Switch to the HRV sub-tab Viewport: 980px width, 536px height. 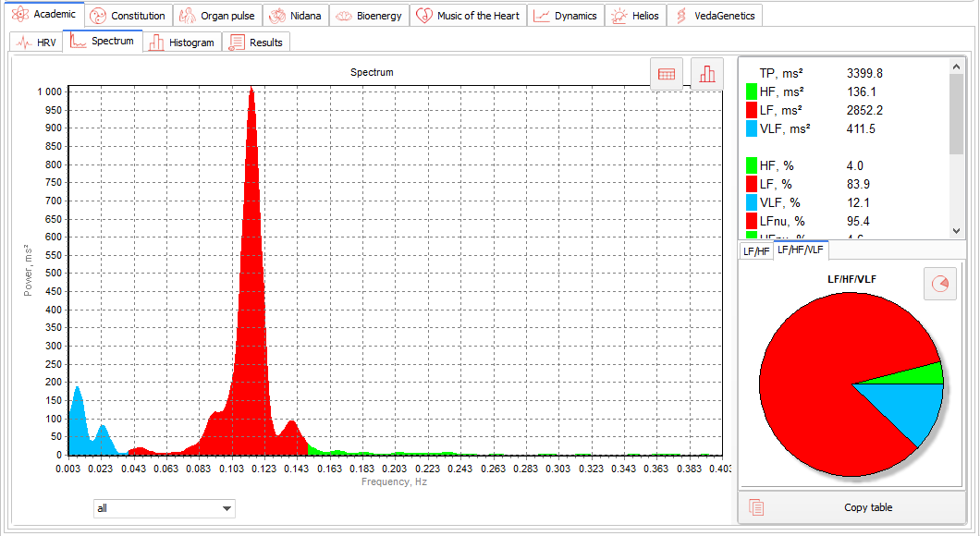[36, 43]
